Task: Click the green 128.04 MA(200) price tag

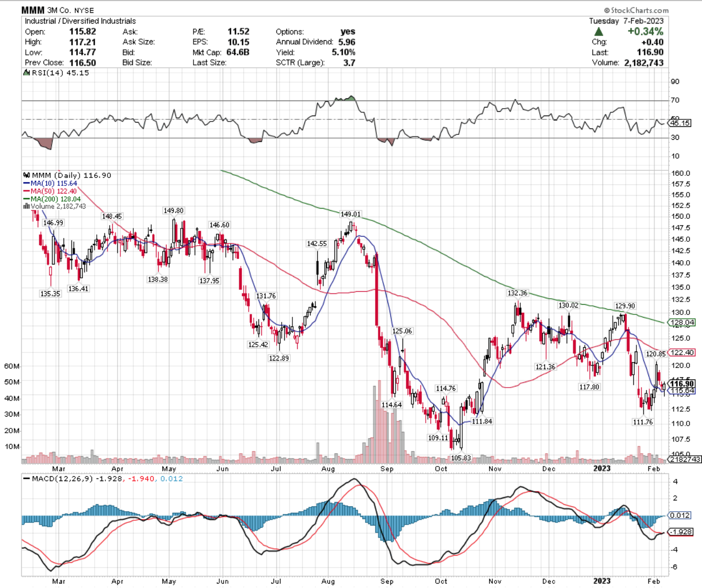Action: [682, 322]
